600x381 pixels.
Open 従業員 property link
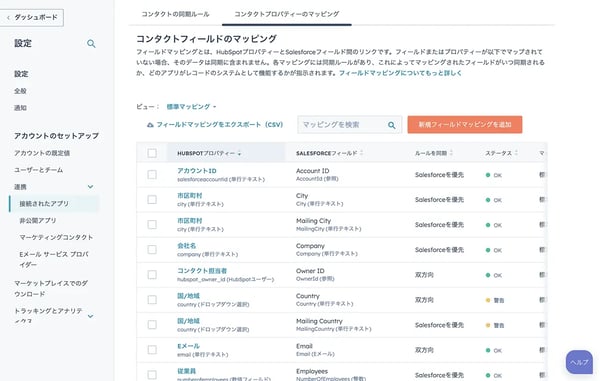click(187, 371)
